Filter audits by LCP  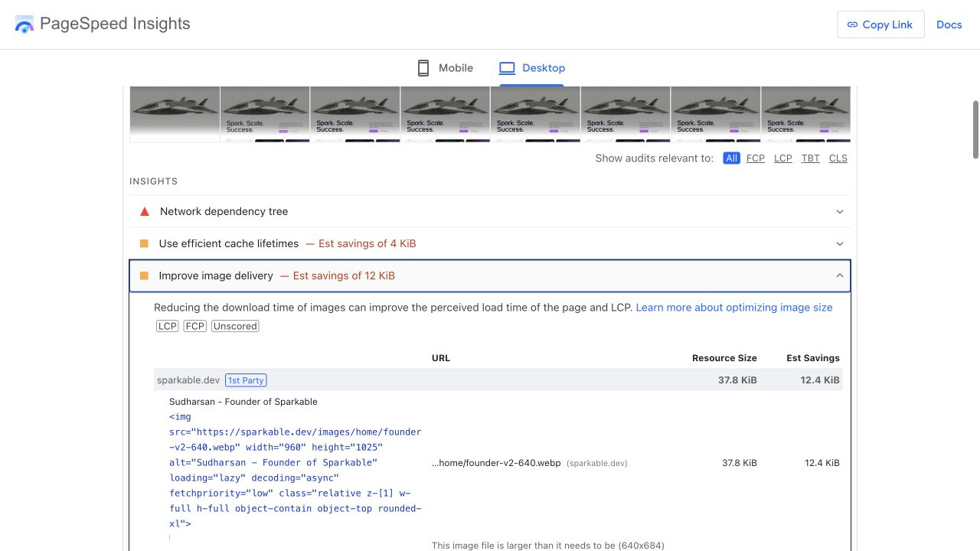pos(783,158)
